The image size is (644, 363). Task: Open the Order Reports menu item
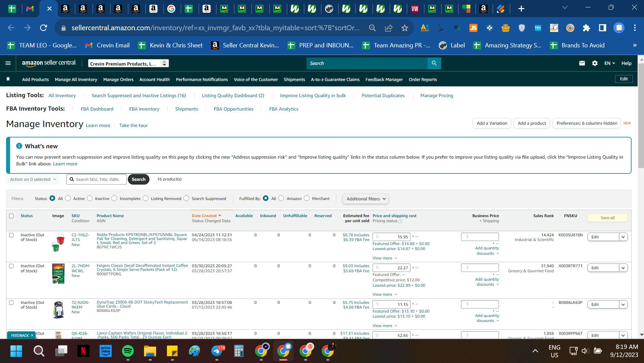tap(423, 79)
